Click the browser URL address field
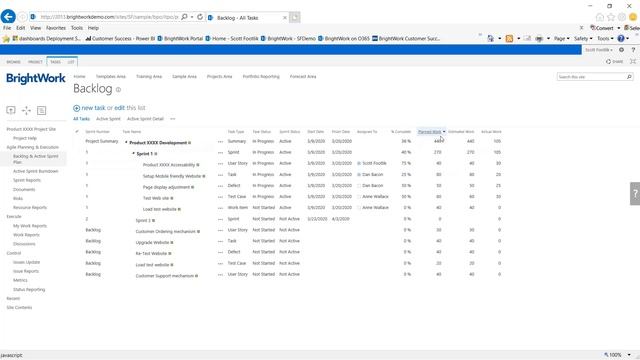The width and height of the screenshot is (640, 360). tap(109, 17)
